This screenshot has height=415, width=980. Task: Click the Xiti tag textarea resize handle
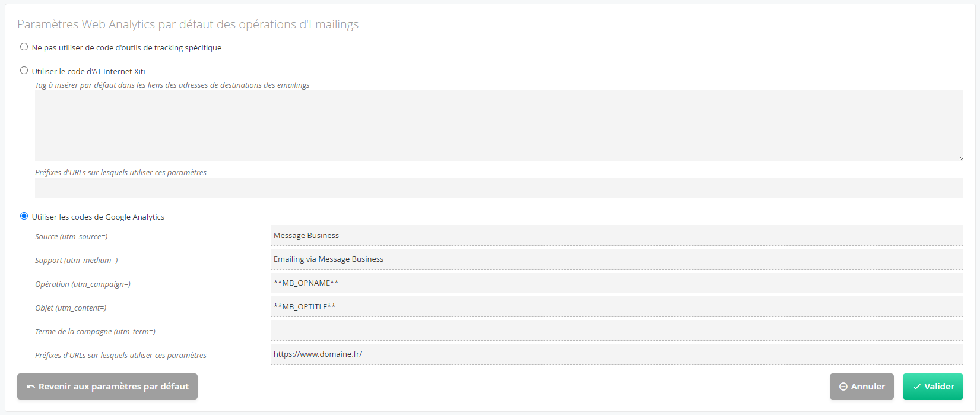point(960,158)
